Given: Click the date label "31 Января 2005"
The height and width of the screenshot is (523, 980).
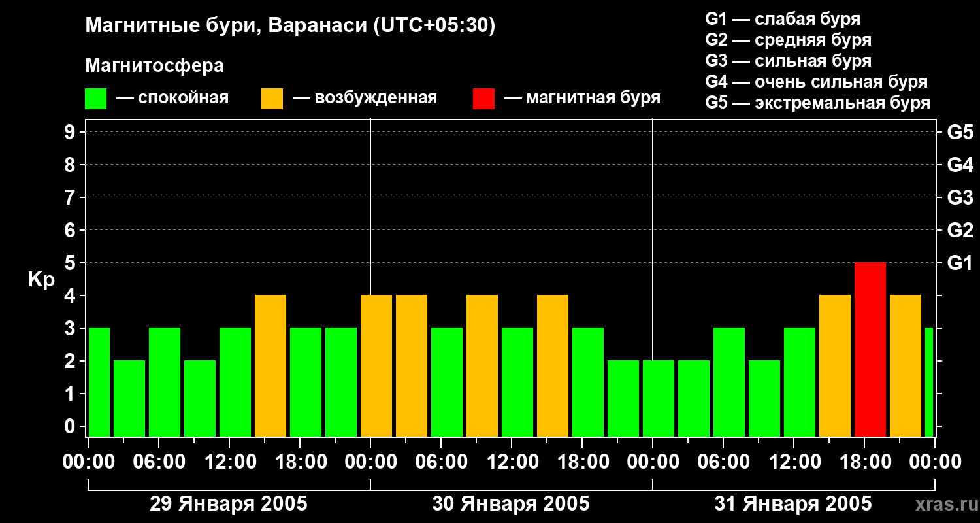Looking at the screenshot, I should point(793,504).
